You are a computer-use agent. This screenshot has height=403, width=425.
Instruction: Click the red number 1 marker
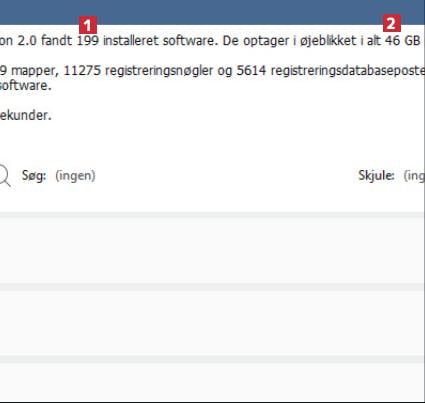[88, 25]
